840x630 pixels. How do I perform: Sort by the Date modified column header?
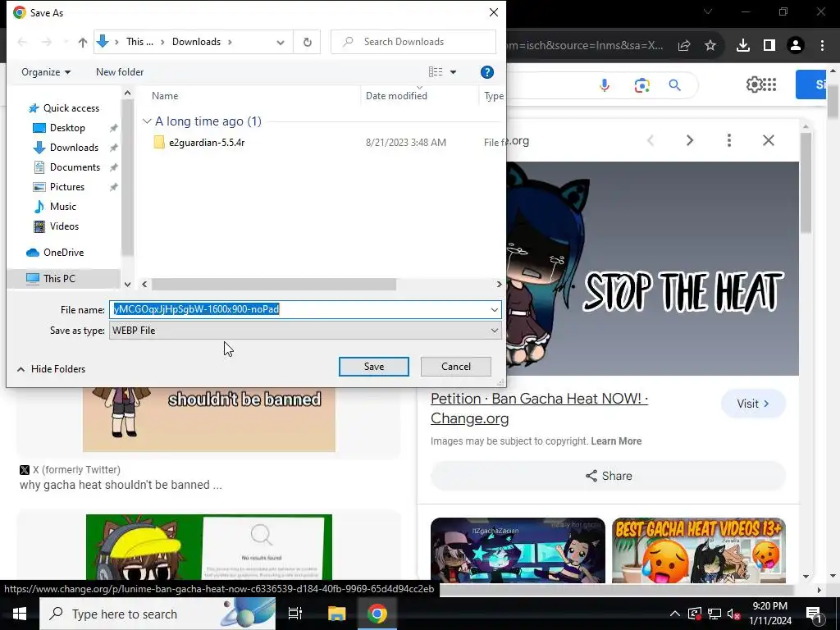[x=396, y=96]
